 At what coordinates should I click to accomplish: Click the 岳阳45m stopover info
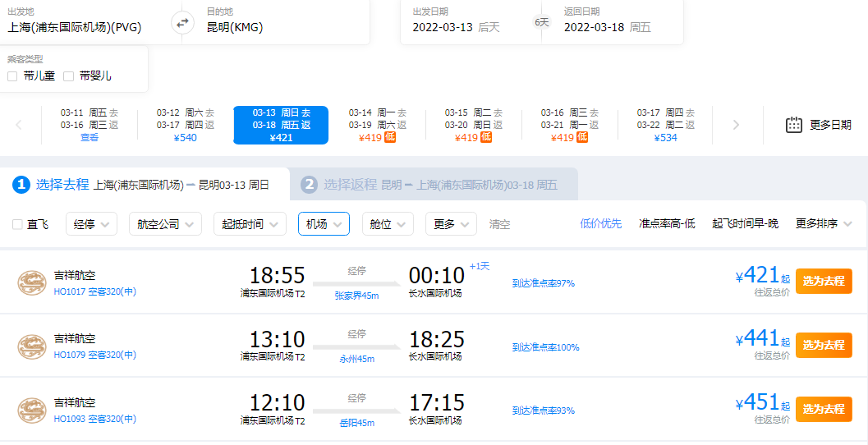point(356,423)
